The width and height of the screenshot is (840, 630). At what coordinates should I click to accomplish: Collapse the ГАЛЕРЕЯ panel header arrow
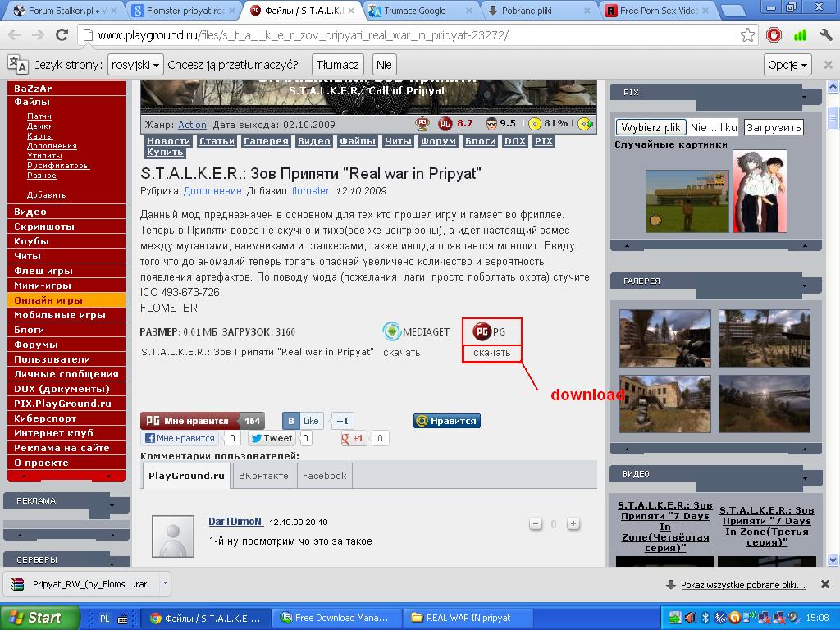click(804, 285)
